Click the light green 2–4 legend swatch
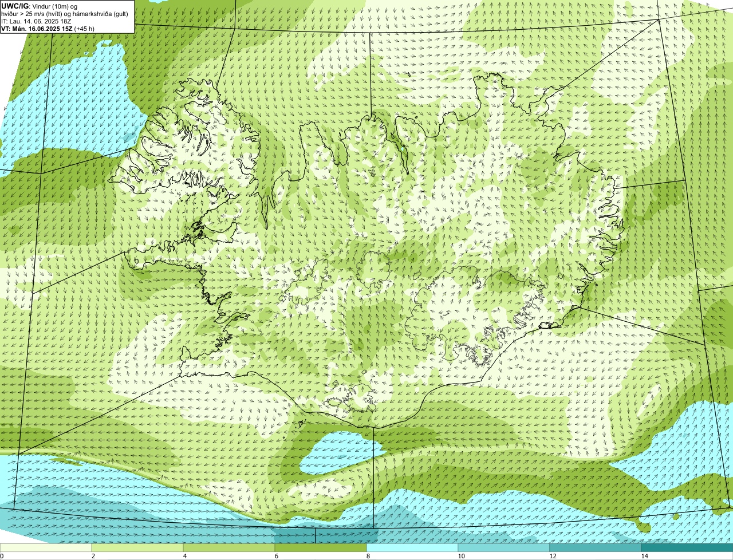733x560 pixels. [137, 548]
